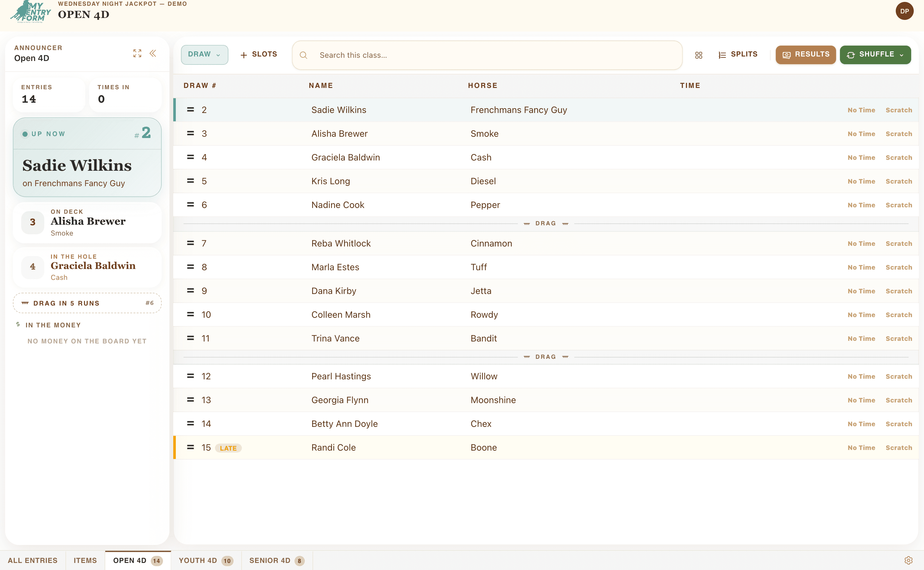
Task: Open the All Entries tab
Action: pos(33,560)
